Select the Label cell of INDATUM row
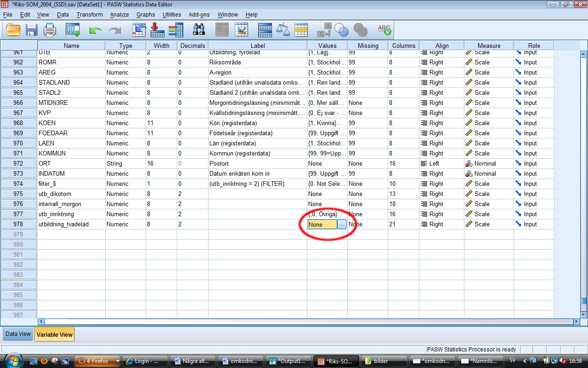 (257, 173)
